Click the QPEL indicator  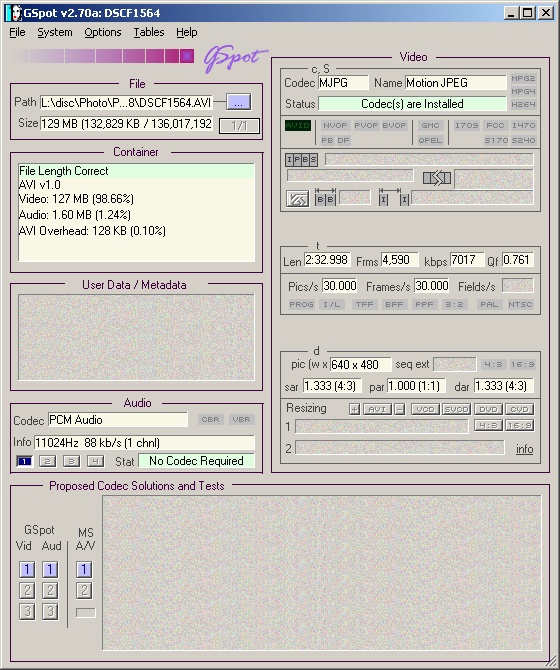click(430, 140)
